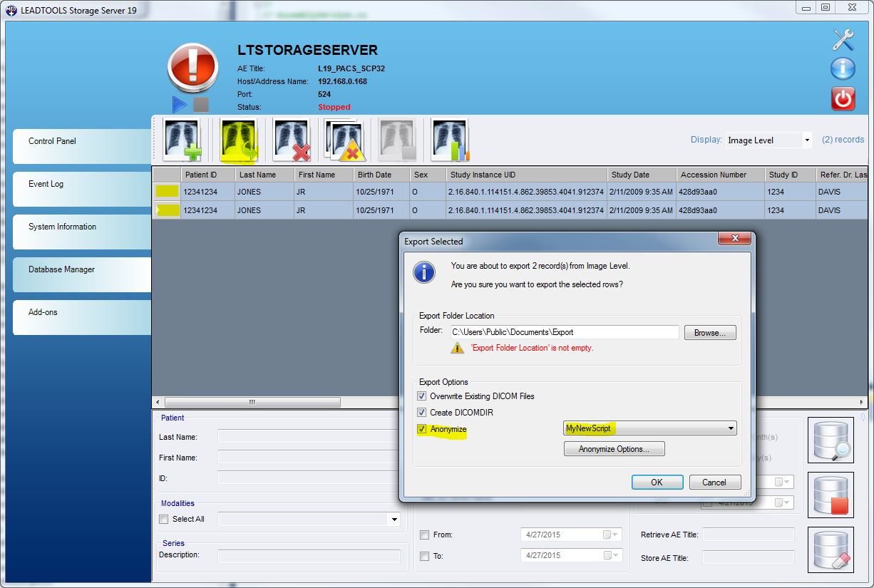Click the First Name column header
874x588 pixels.
point(324,175)
